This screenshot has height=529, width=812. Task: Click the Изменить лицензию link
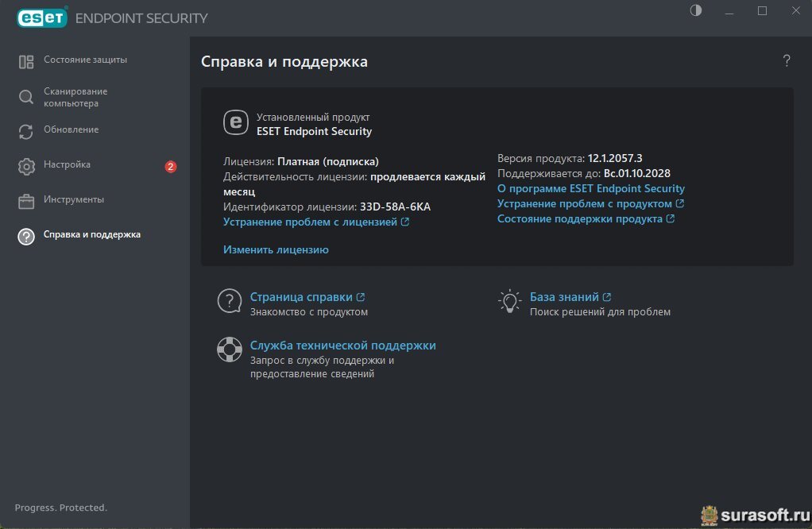tap(276, 249)
